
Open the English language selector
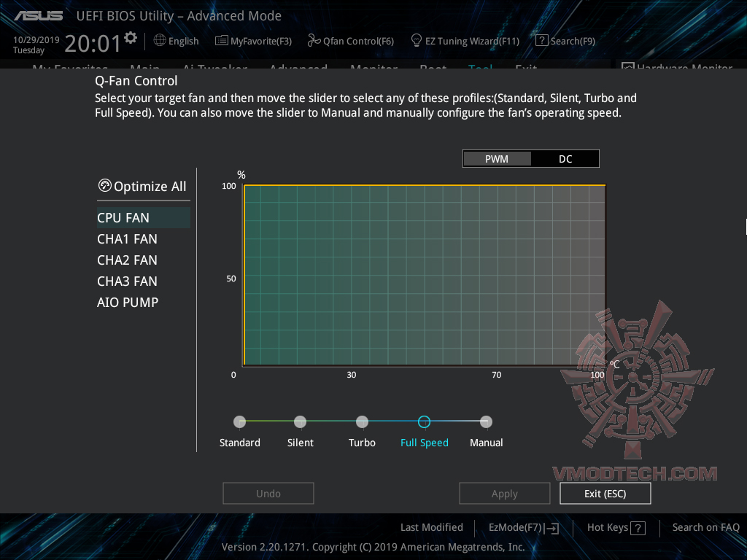tap(176, 41)
